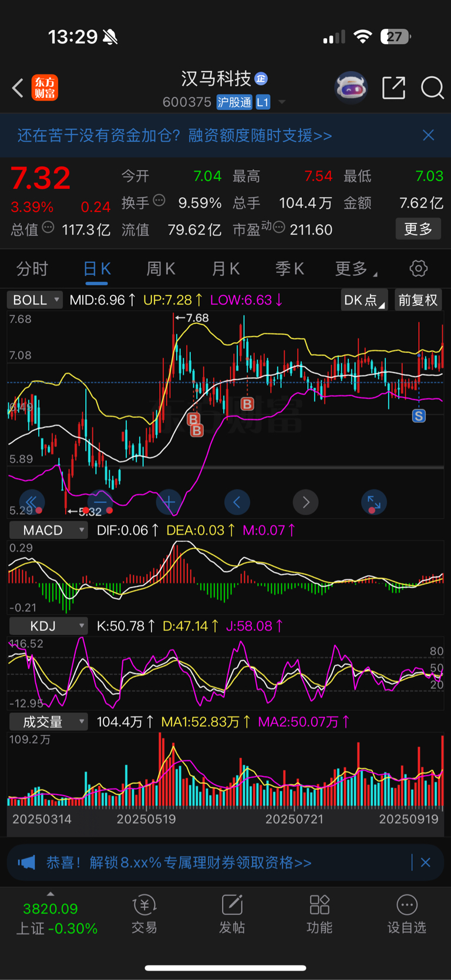Move chart right with right chevron

305,502
